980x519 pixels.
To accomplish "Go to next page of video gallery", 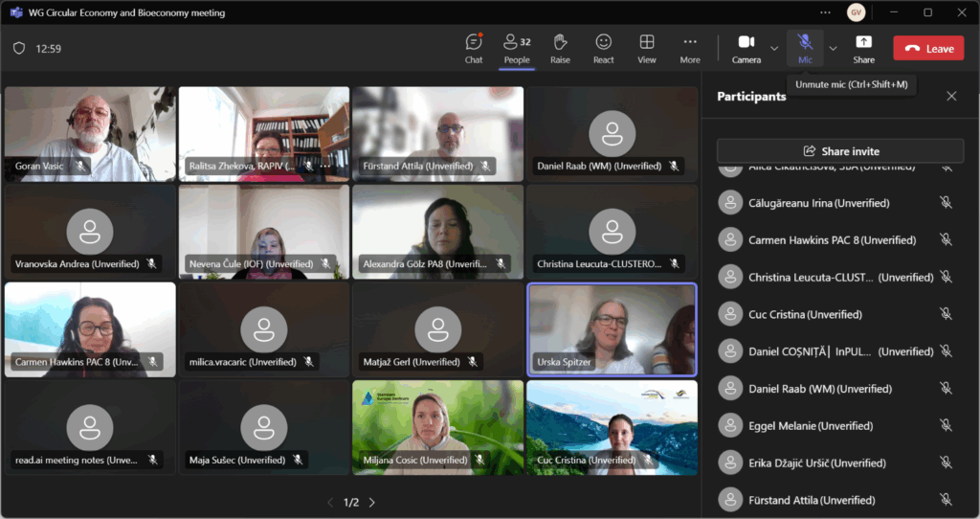I will coord(372,503).
